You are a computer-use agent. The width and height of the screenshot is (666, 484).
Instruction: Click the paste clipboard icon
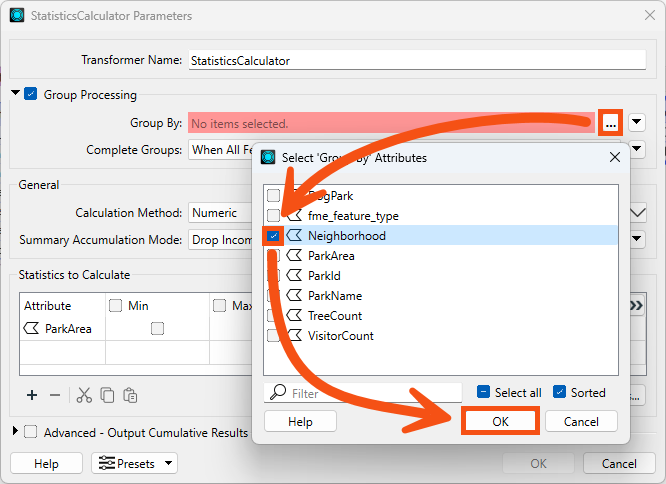pyautogui.click(x=130, y=395)
